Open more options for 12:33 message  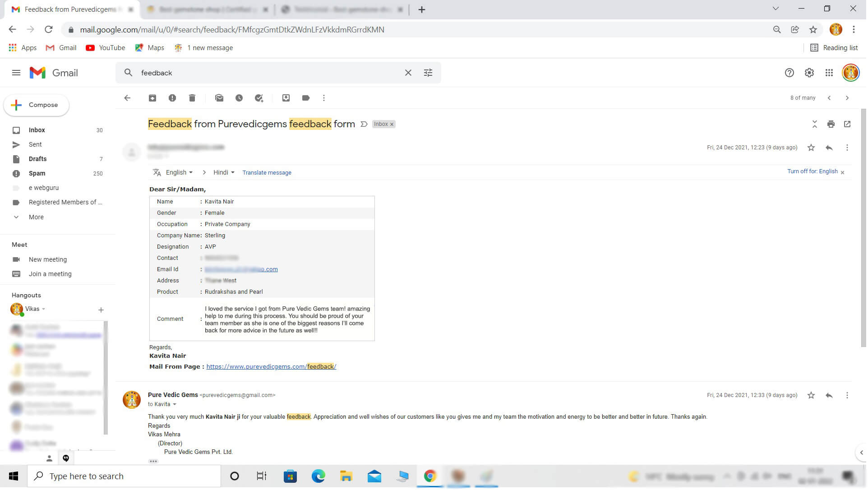click(x=847, y=396)
